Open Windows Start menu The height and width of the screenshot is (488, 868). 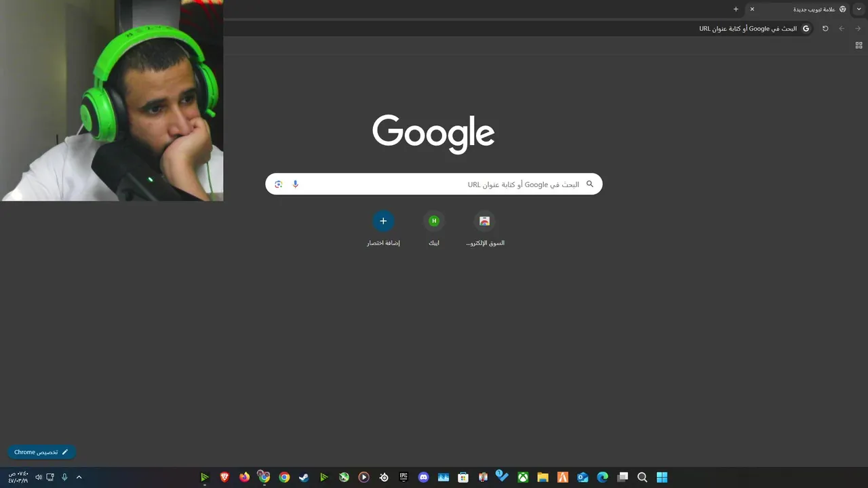[x=662, y=477]
